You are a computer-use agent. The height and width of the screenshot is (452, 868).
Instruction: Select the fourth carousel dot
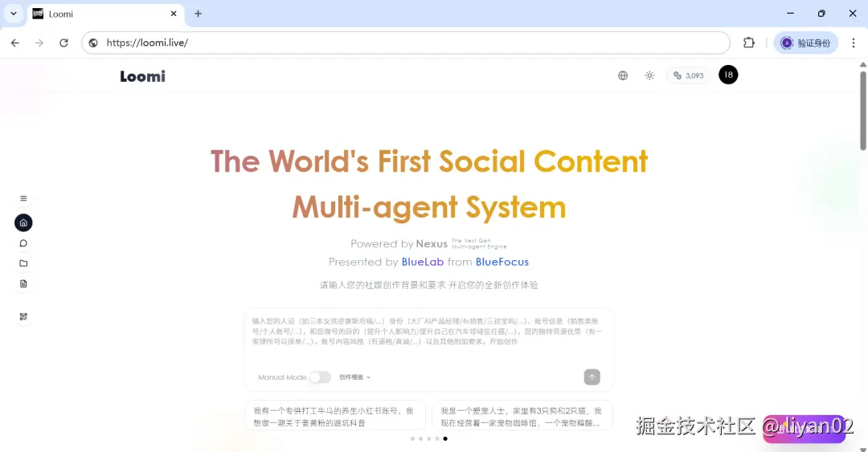click(436, 438)
